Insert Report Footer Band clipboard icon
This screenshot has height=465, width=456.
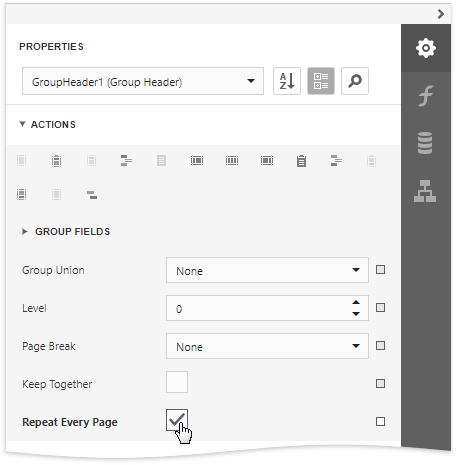pyautogui.click(x=301, y=161)
